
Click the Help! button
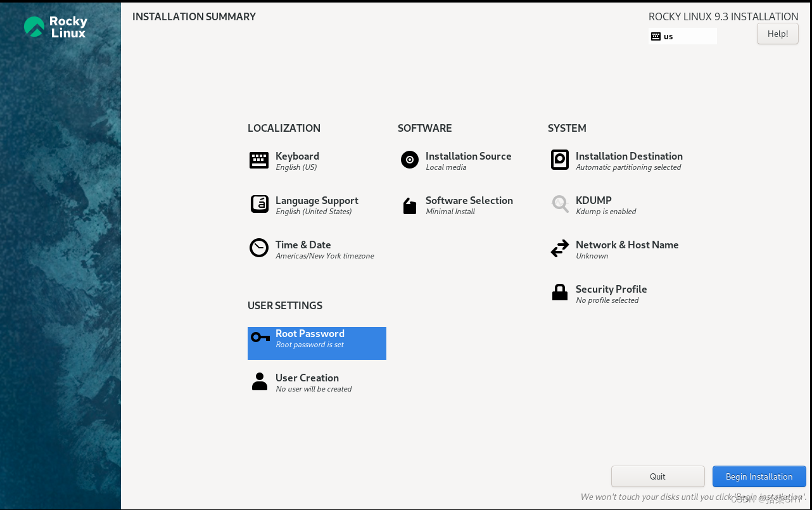[x=778, y=34]
